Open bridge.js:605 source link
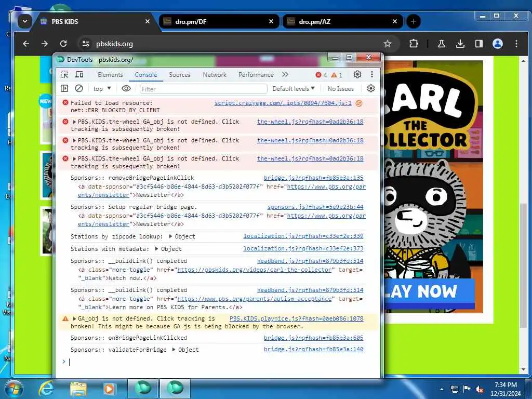The height and width of the screenshot is (399, 532). [x=313, y=338]
